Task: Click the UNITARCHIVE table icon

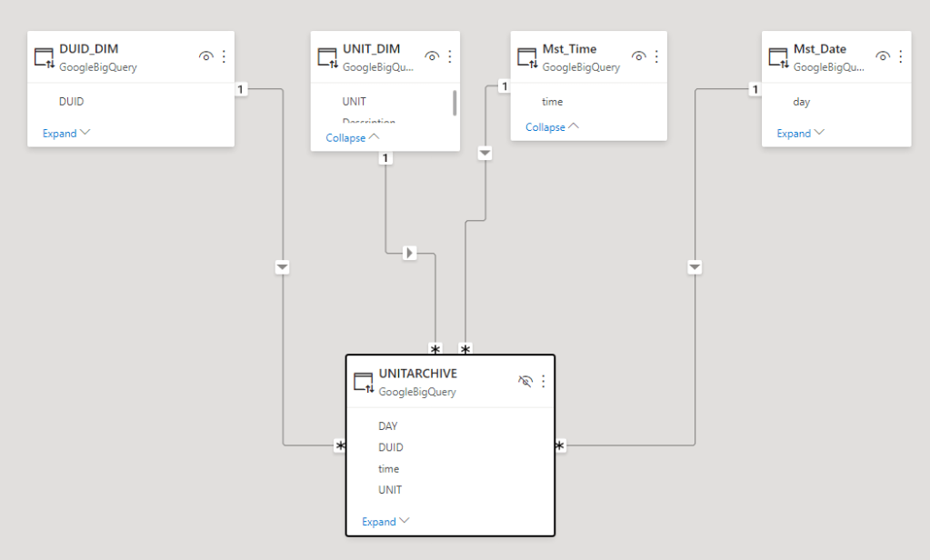Action: [x=364, y=382]
